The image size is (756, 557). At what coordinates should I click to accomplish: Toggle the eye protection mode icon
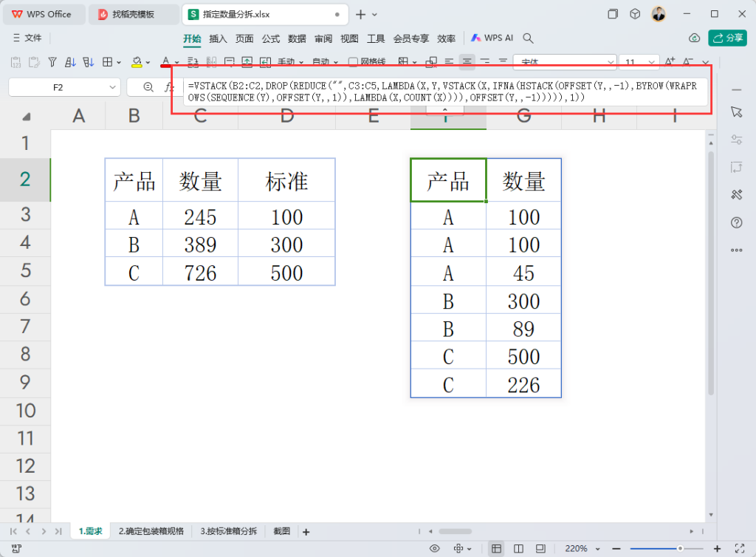tap(434, 548)
